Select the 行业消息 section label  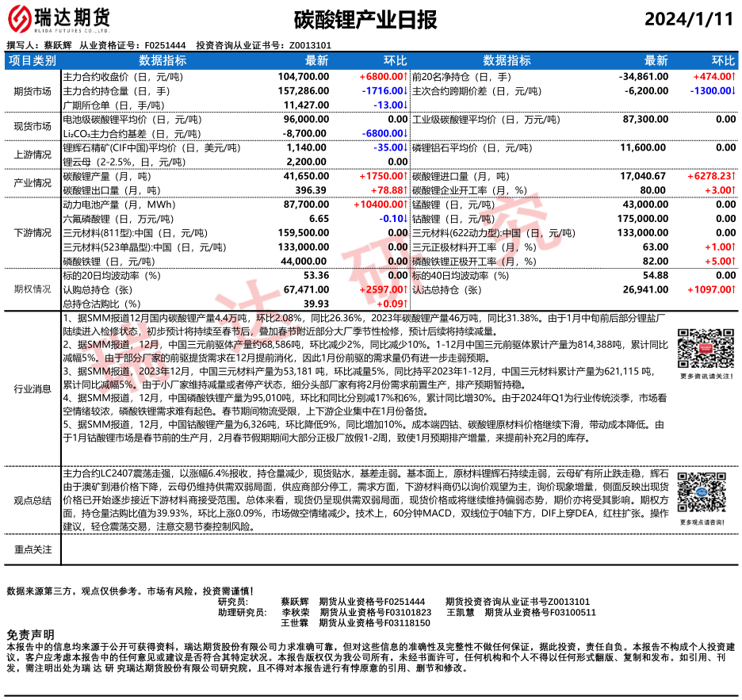pyautogui.click(x=33, y=389)
